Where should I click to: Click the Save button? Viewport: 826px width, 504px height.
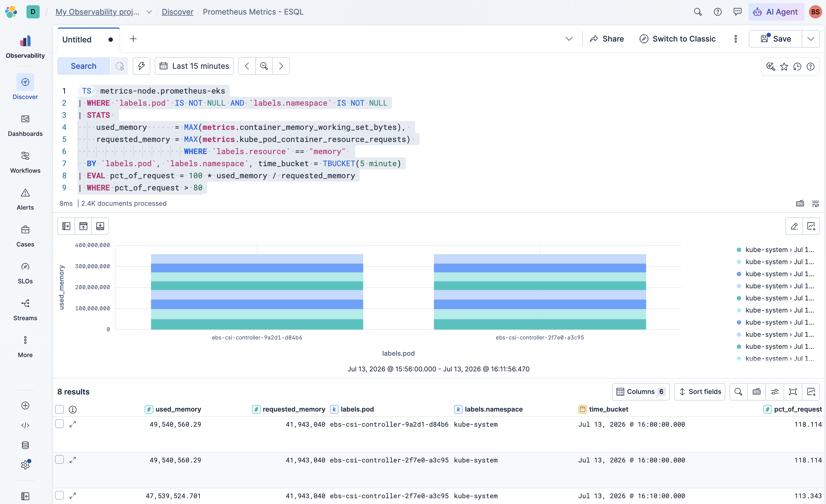click(776, 39)
